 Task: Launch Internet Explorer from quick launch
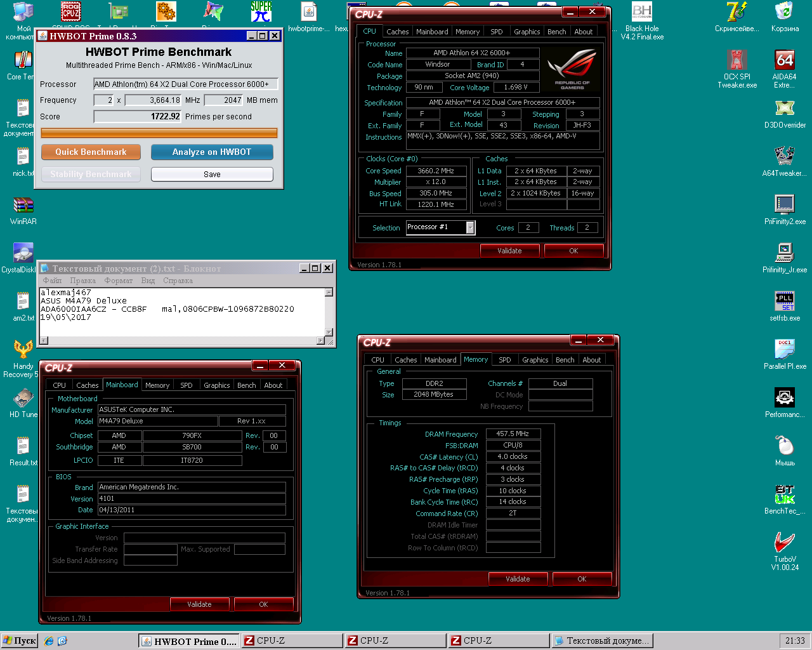coord(49,640)
